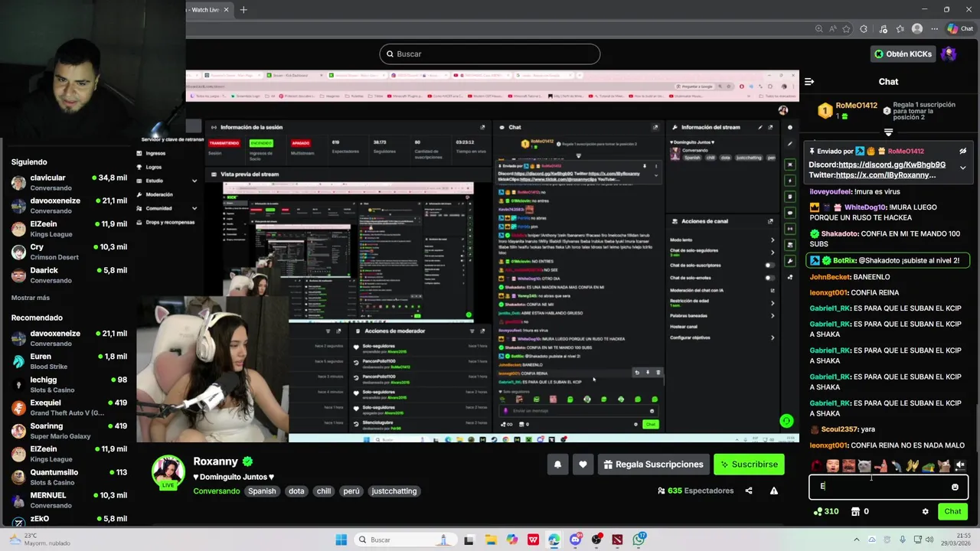Image resolution: width=980 pixels, height=551 pixels.
Task: Insert the grey cat emote
Action: (864, 465)
